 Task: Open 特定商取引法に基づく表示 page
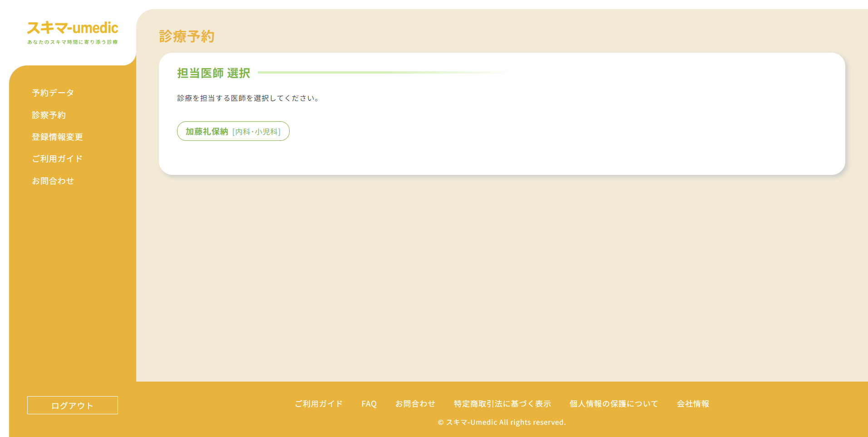pos(502,403)
